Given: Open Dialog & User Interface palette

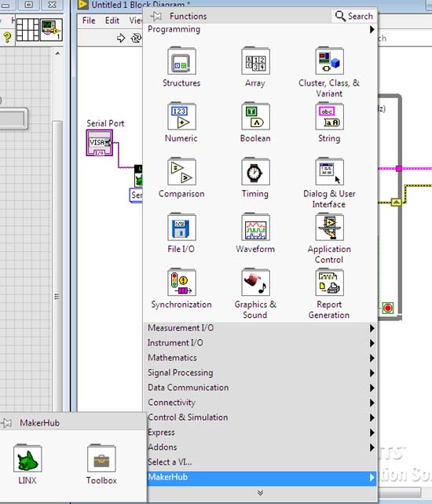Looking at the screenshot, I should pos(329,172).
